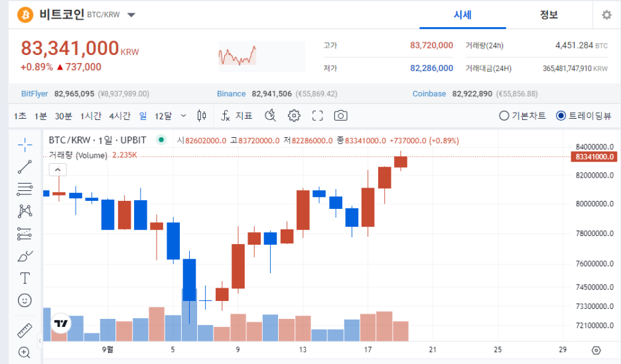The image size is (621, 364).
Task: Select the 기본차트 radio option
Action: point(522,115)
